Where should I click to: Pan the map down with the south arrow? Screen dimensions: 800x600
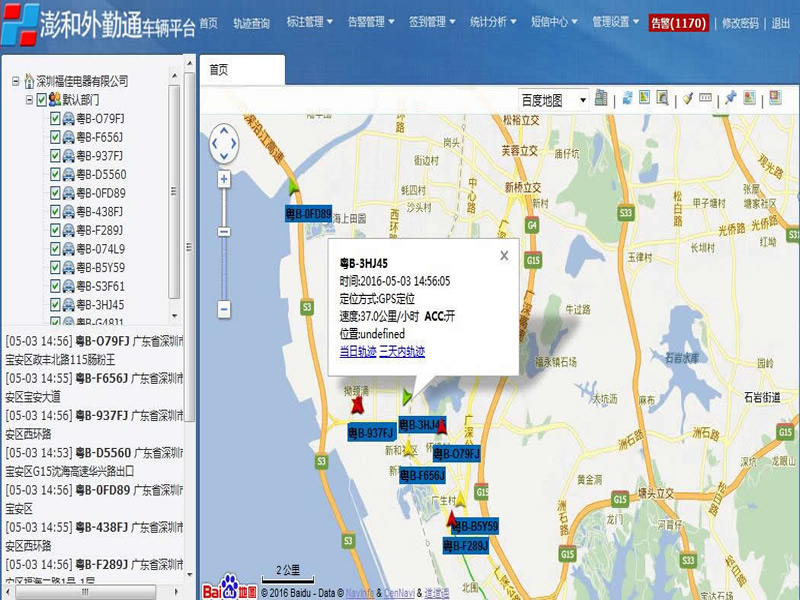point(224,156)
